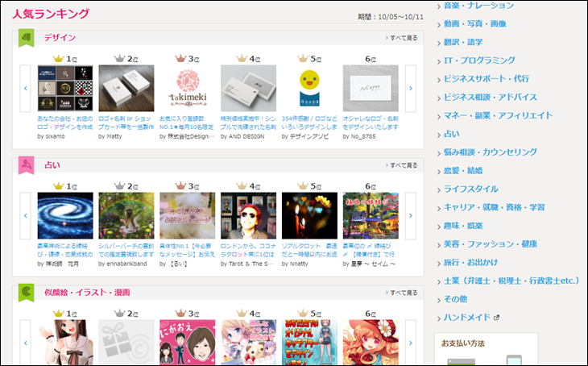Select ライフスタイル category in sidebar
This screenshot has width=588, height=366.
(471, 189)
